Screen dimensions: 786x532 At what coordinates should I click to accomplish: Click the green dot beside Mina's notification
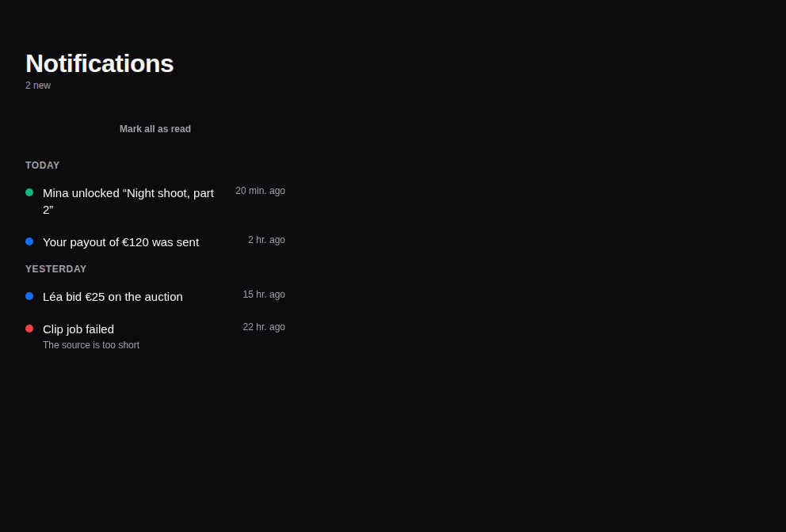(29, 192)
